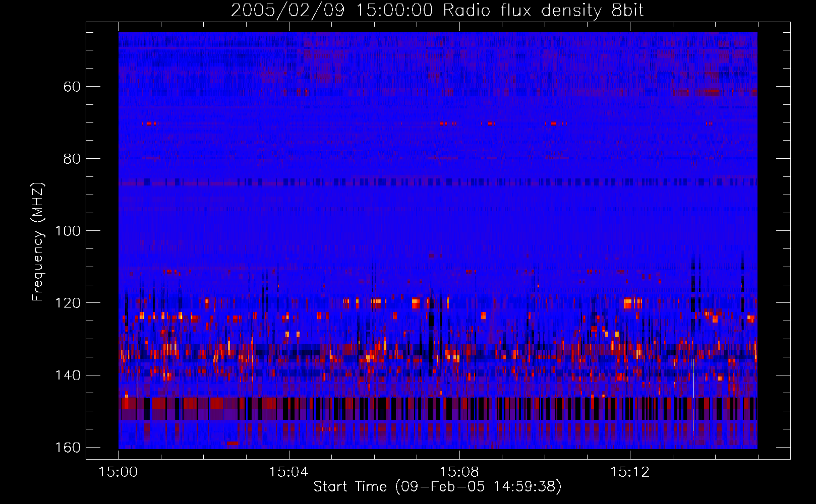This screenshot has height=504, width=816.
Task: Click the 15:12 time tick label
Action: click(629, 472)
